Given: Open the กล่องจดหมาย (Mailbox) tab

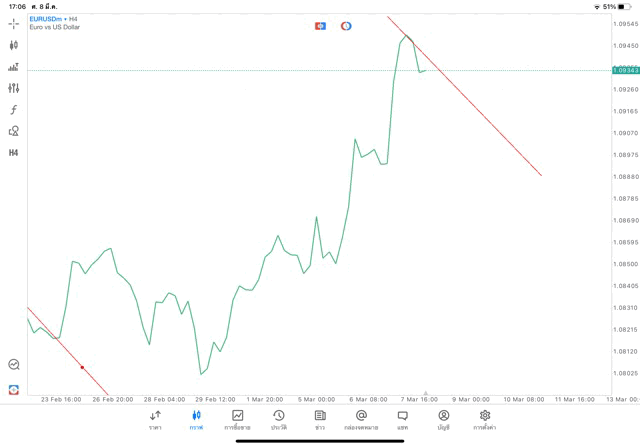Looking at the screenshot, I should click(361, 419).
